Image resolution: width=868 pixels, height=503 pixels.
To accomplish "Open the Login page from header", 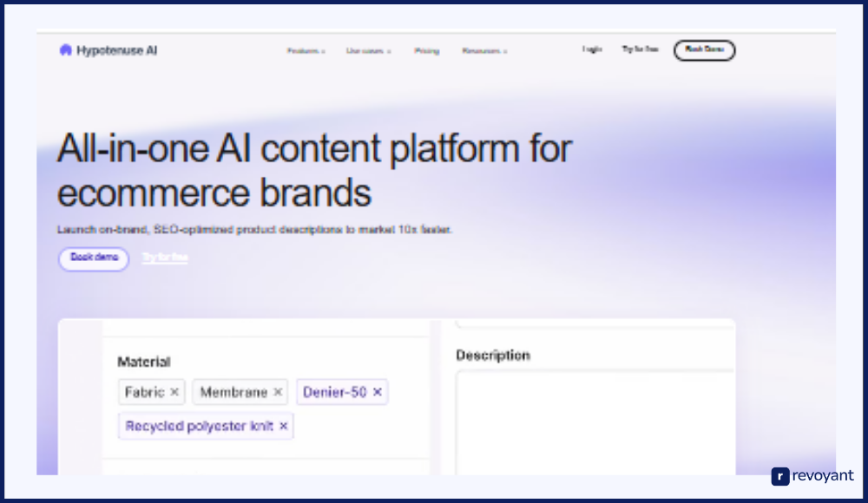I will pos(592,50).
